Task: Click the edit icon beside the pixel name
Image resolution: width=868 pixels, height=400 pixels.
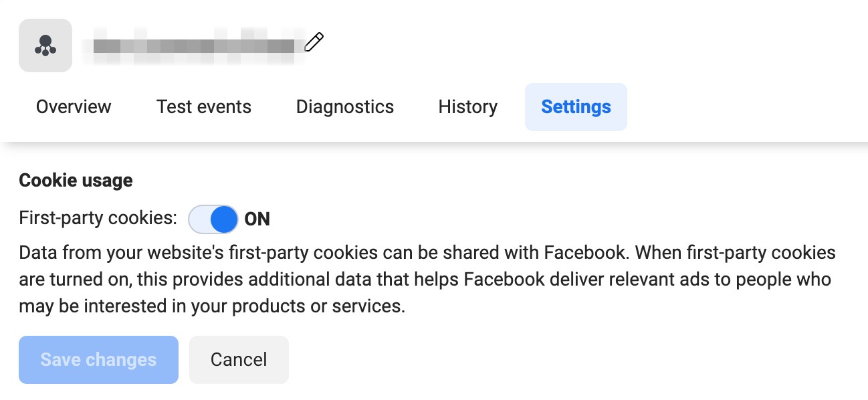Action: click(x=314, y=41)
